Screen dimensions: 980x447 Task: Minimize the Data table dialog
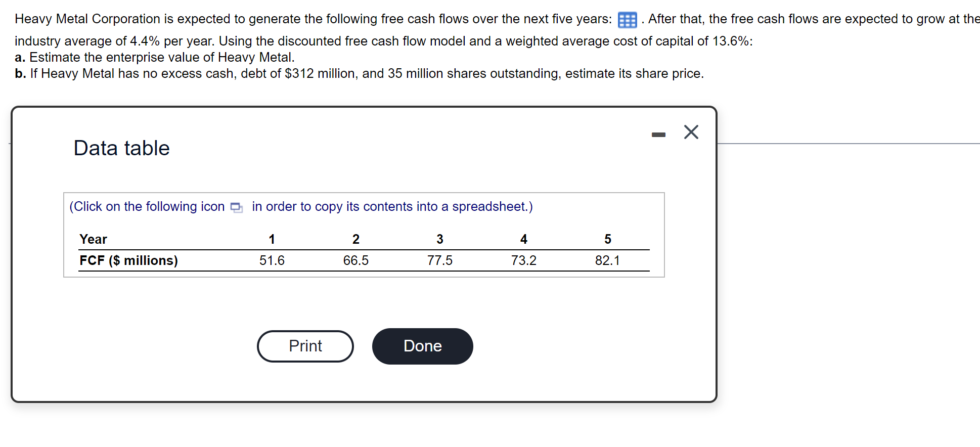pos(658,135)
